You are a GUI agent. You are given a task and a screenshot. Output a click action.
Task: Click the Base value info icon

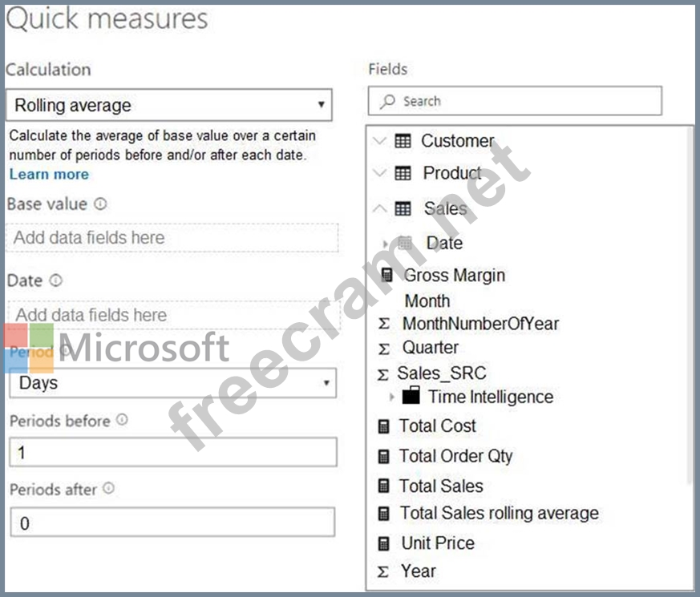coord(100,204)
